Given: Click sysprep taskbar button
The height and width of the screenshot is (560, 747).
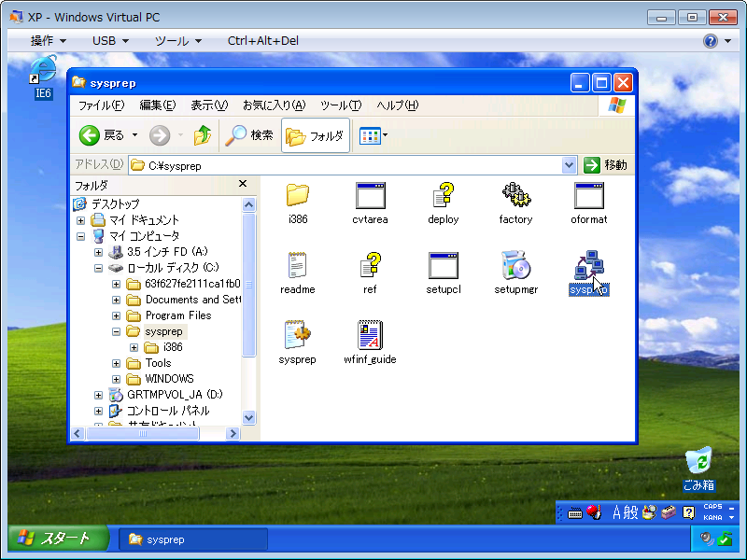Looking at the screenshot, I should tap(192, 539).
